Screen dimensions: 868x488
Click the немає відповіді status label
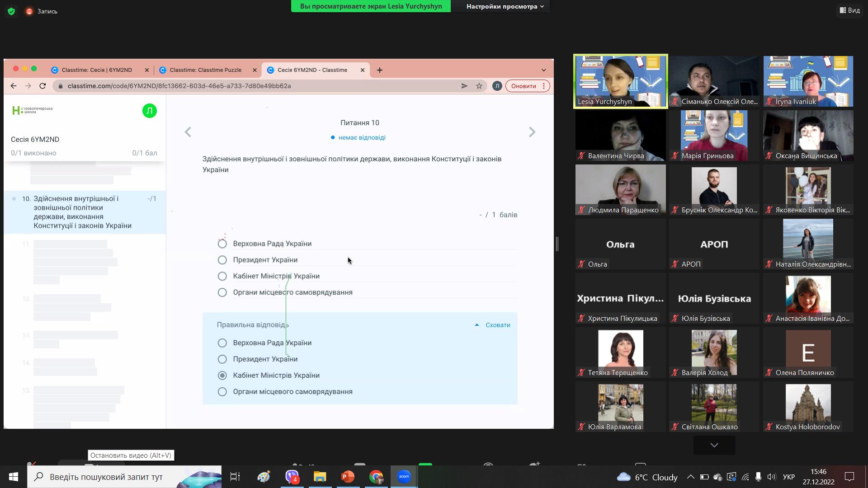click(362, 137)
